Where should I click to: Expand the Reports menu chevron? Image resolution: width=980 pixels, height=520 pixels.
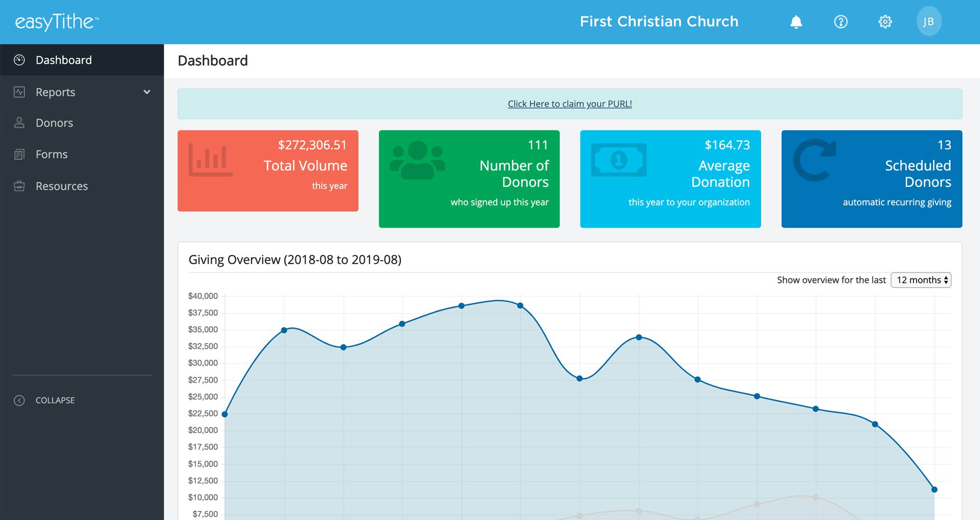click(148, 92)
